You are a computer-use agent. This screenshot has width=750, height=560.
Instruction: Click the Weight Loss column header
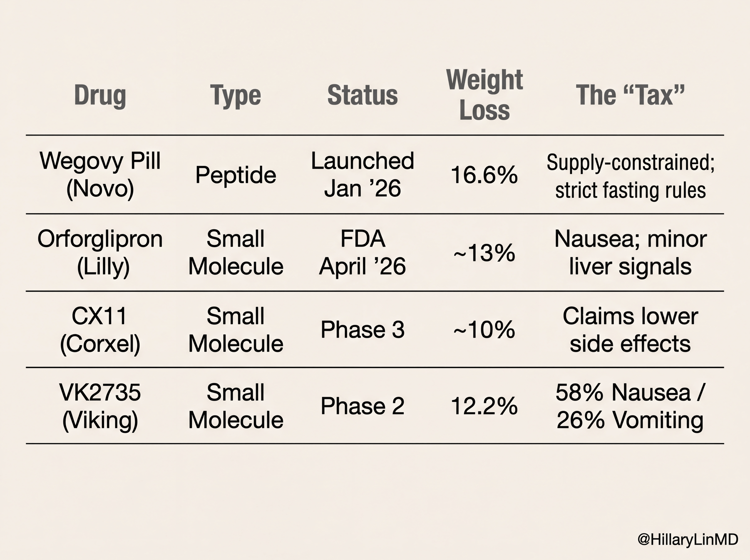click(484, 95)
